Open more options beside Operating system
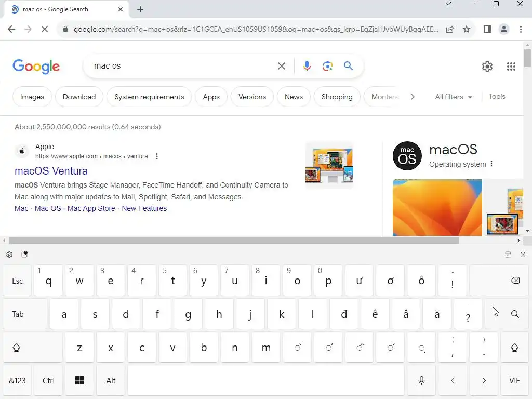Image resolution: width=532 pixels, height=399 pixels. pos(491,164)
